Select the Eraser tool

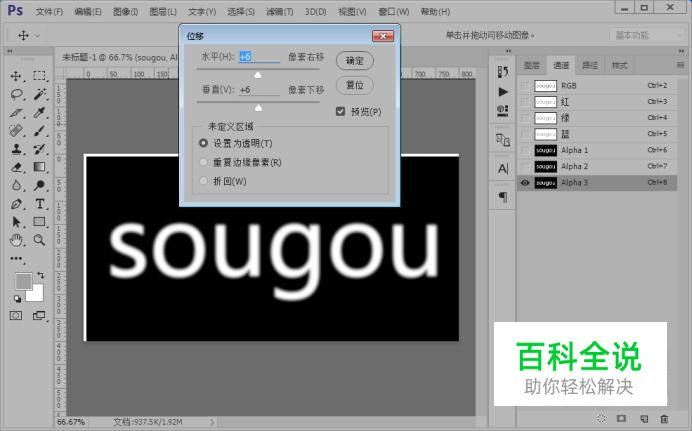[16, 167]
